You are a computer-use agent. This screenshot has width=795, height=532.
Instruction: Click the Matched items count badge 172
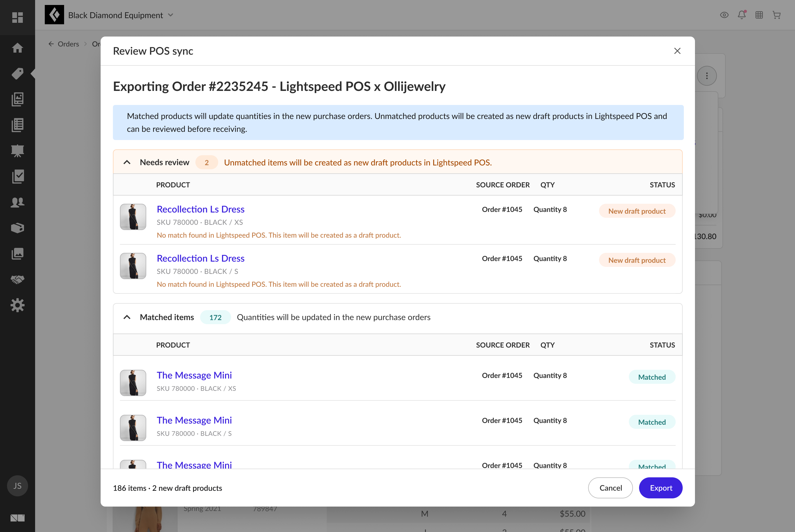pos(215,317)
